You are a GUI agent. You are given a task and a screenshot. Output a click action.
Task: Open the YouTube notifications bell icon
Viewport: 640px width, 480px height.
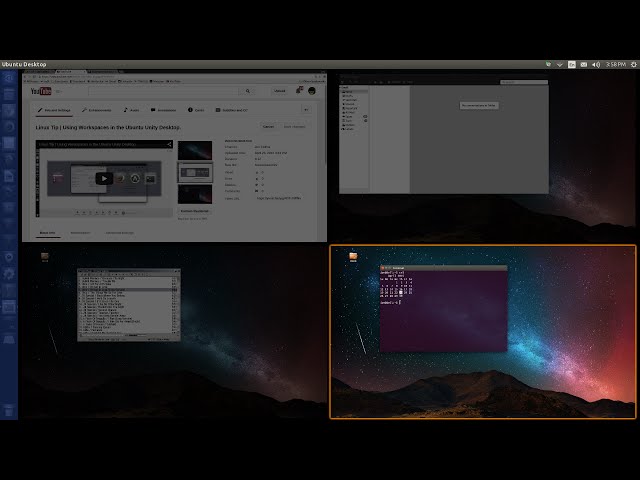point(299,90)
